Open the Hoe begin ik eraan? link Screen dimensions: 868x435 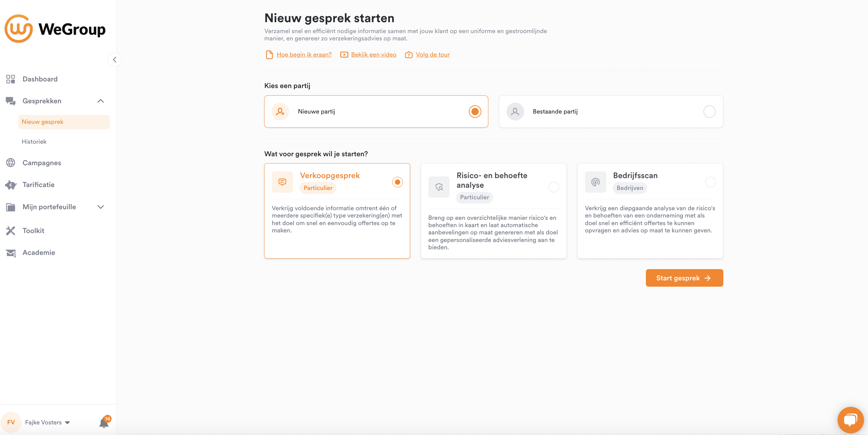click(304, 55)
